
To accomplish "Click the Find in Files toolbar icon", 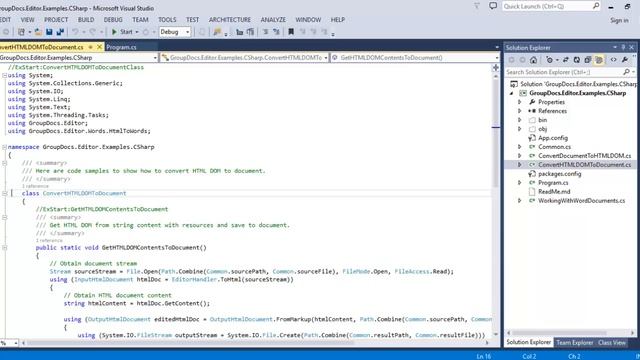I will (x=217, y=32).
